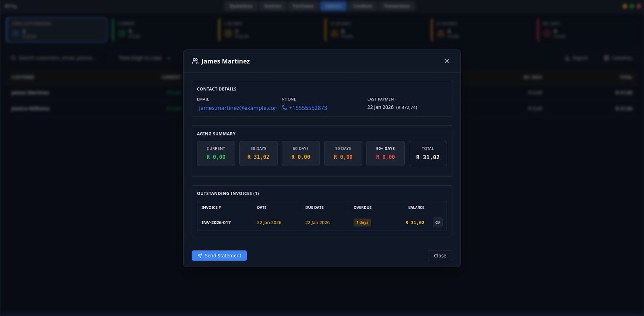
Task: Click the Due Date column header
Action: (314, 207)
